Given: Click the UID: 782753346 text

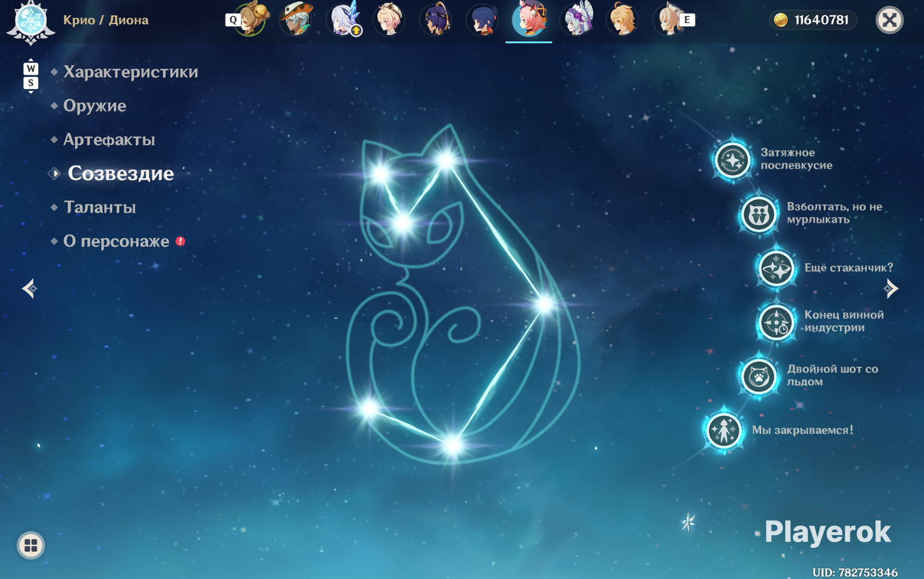Looking at the screenshot, I should tap(855, 572).
